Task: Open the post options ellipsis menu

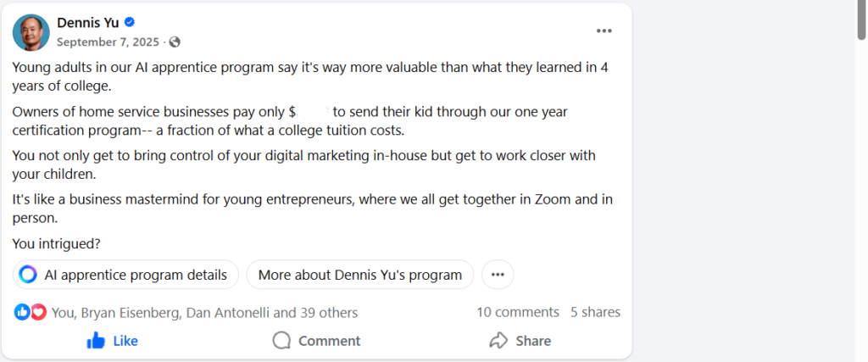Action: click(604, 31)
